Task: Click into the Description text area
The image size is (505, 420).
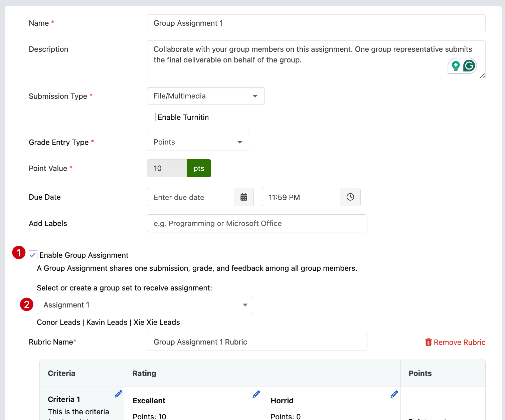Action: 316,60
